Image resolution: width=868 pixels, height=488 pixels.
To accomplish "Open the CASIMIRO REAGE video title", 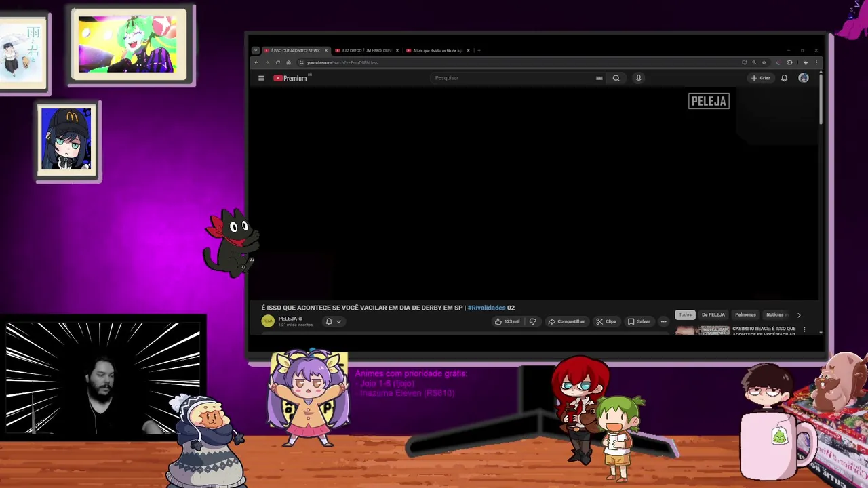I will click(764, 331).
